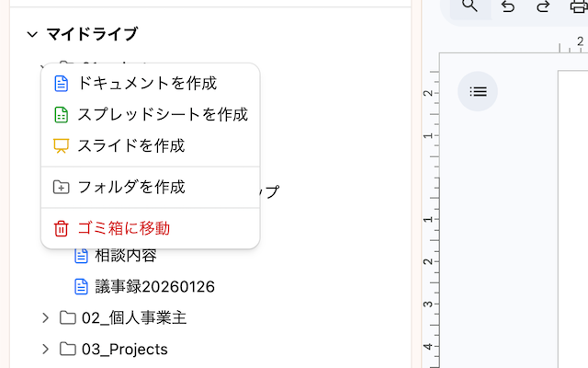This screenshot has width=588, height=368.
Task: Open the 相談内容 document
Action: tap(126, 256)
